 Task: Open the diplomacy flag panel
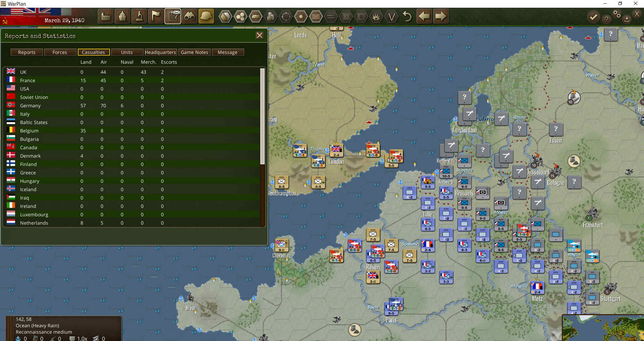pos(156,16)
